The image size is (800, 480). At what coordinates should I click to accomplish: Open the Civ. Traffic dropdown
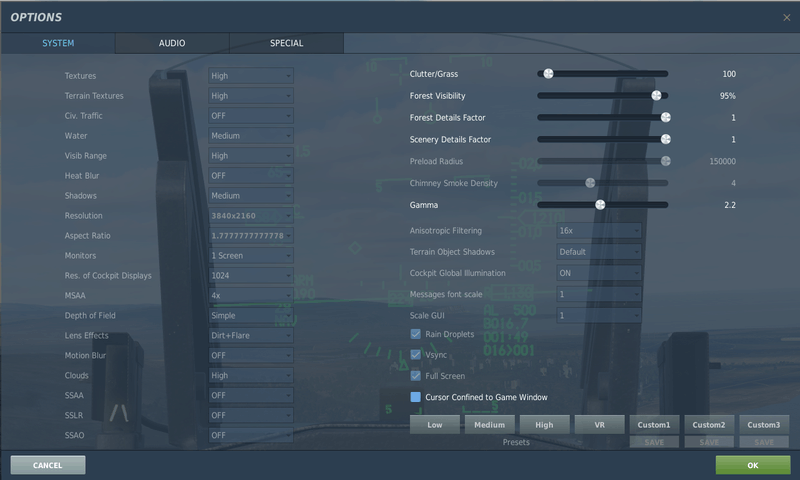[x=251, y=115]
